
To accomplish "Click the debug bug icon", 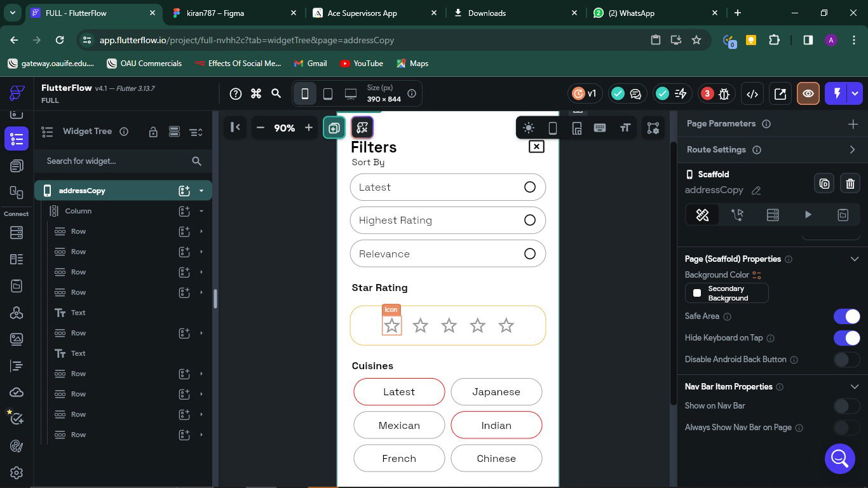I will [724, 94].
